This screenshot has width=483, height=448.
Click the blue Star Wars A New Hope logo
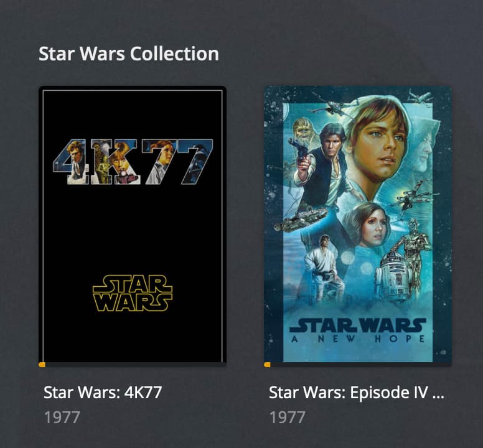[358, 330]
